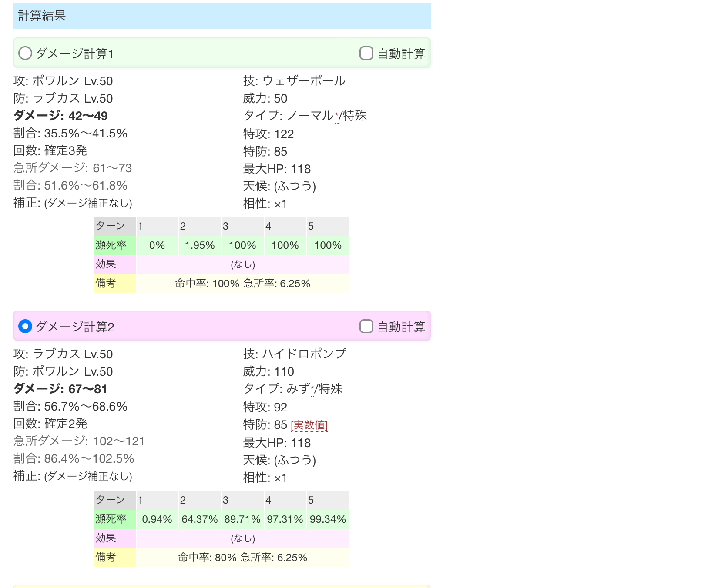This screenshot has height=588, width=705.
Task: Click the ダメージ計算1 header label
Action: tap(74, 53)
